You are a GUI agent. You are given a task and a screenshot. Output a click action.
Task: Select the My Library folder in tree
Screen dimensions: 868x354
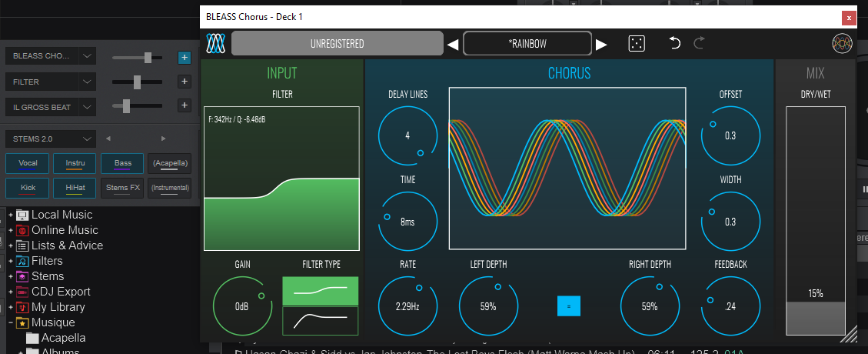tap(58, 308)
